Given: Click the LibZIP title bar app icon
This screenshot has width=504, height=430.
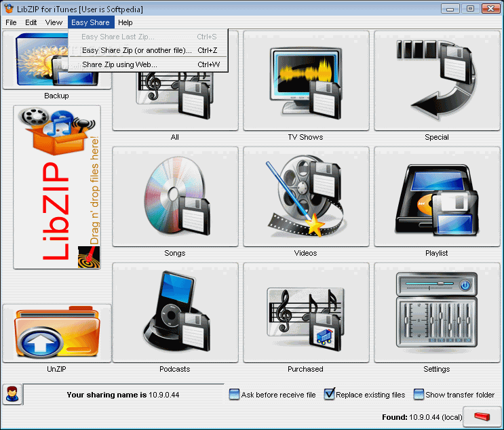Looking at the screenshot, I should [x=9, y=8].
